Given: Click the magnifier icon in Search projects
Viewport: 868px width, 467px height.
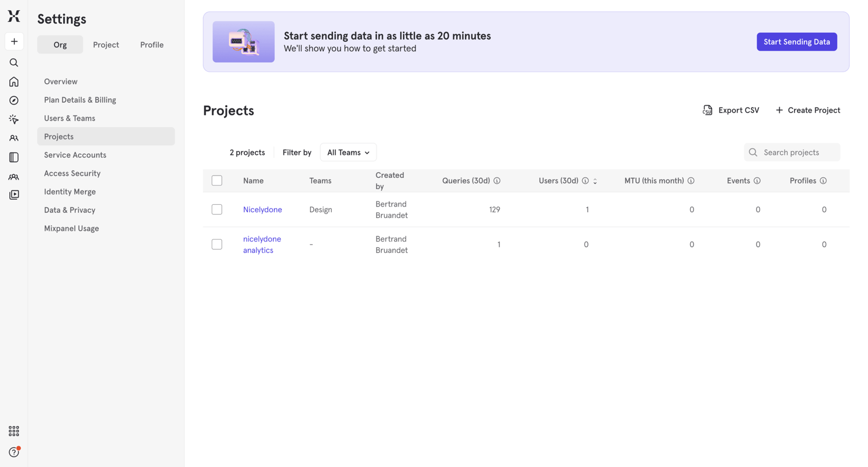Looking at the screenshot, I should [x=753, y=153].
